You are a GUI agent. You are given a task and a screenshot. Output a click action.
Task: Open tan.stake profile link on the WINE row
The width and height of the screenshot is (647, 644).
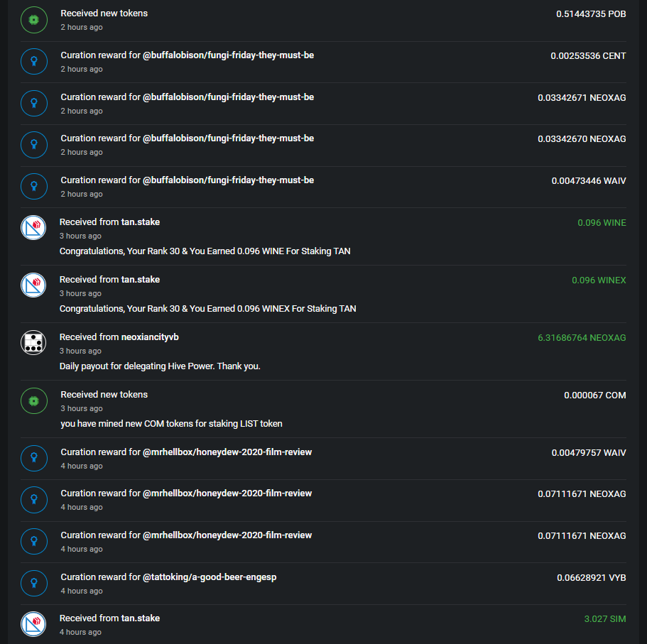141,222
